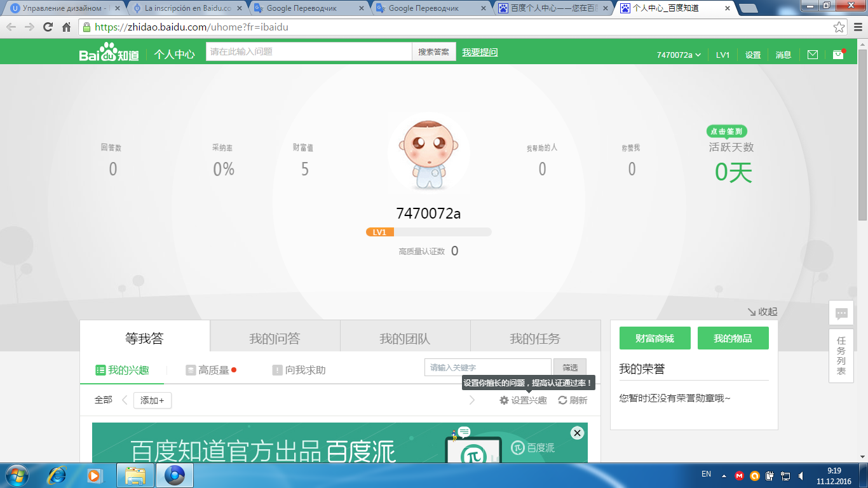Open the Chrome menu hamburger icon
This screenshot has height=488, width=868.
(x=857, y=27)
